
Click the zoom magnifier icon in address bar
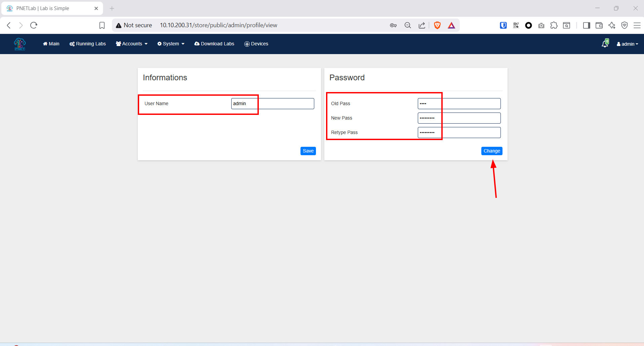tap(408, 26)
